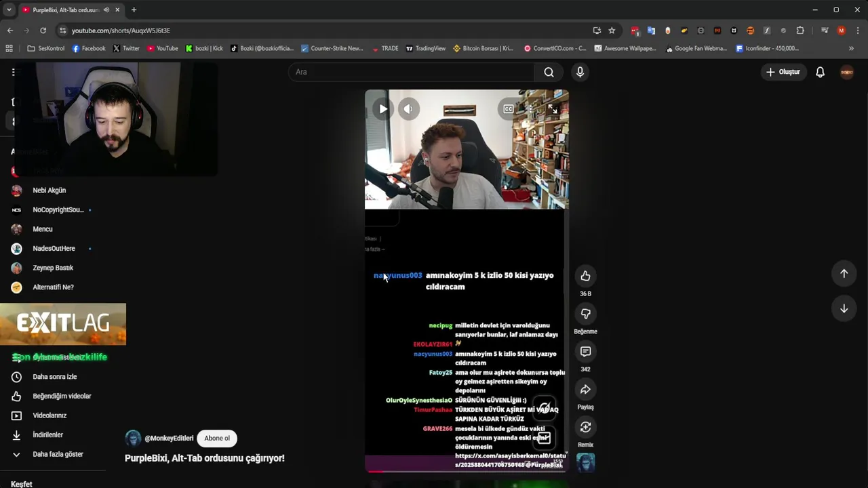Open YouTube bookmark
Screen dimensions: 868x488
tap(163, 48)
